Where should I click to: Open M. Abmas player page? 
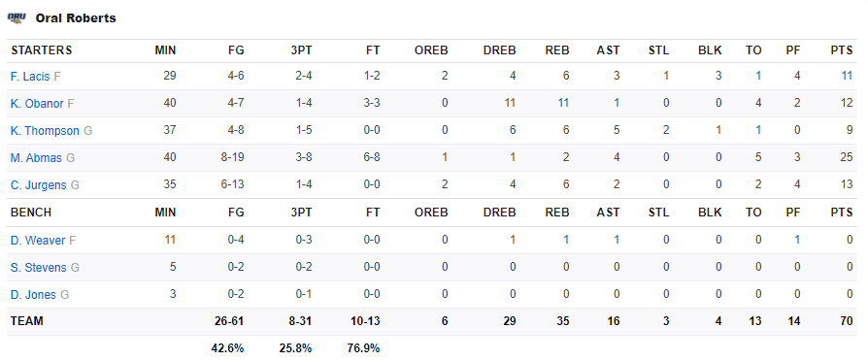tap(36, 158)
